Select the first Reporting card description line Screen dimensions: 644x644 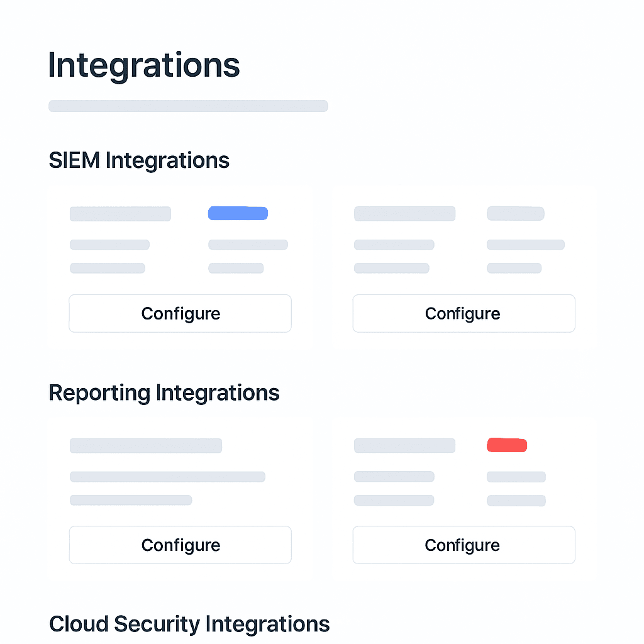click(168, 476)
